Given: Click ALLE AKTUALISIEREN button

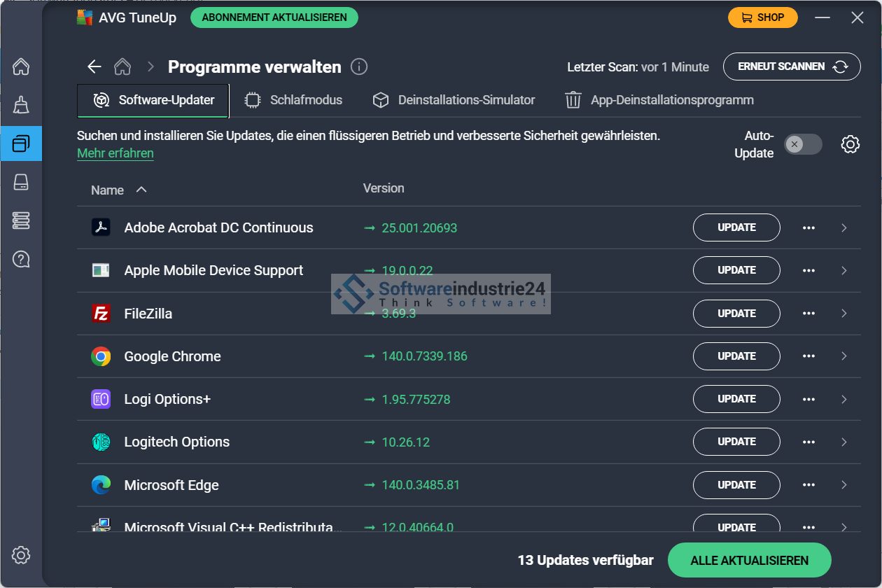Looking at the screenshot, I should pos(749,561).
